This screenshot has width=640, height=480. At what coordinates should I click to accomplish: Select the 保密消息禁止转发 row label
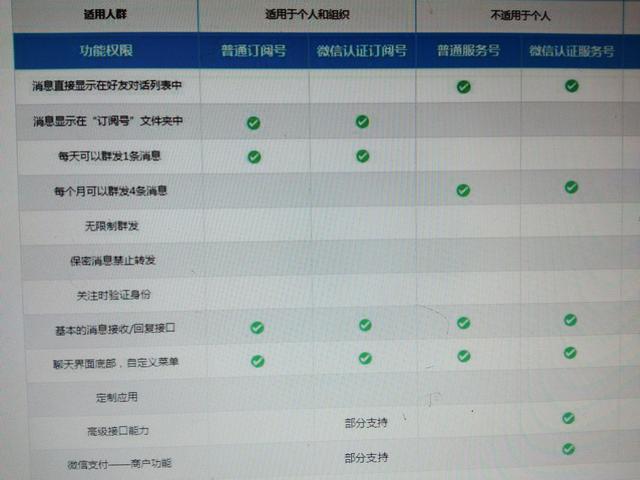tap(113, 260)
